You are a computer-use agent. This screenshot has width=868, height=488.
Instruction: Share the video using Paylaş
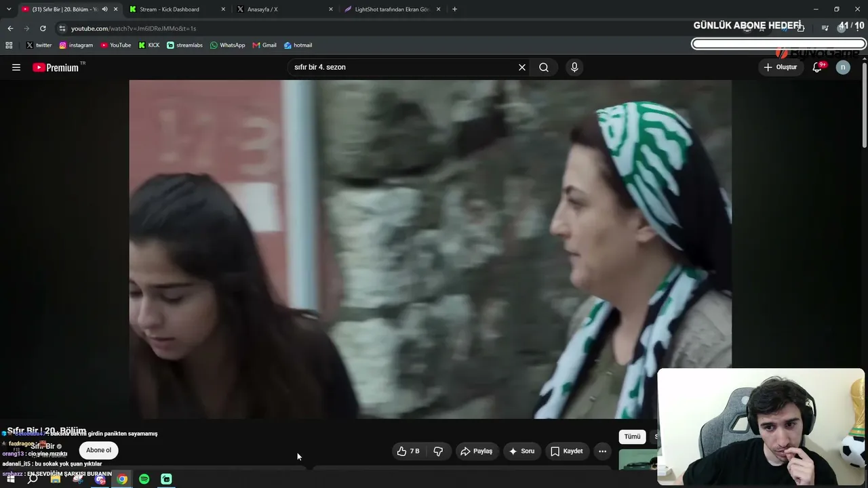pyautogui.click(x=477, y=451)
